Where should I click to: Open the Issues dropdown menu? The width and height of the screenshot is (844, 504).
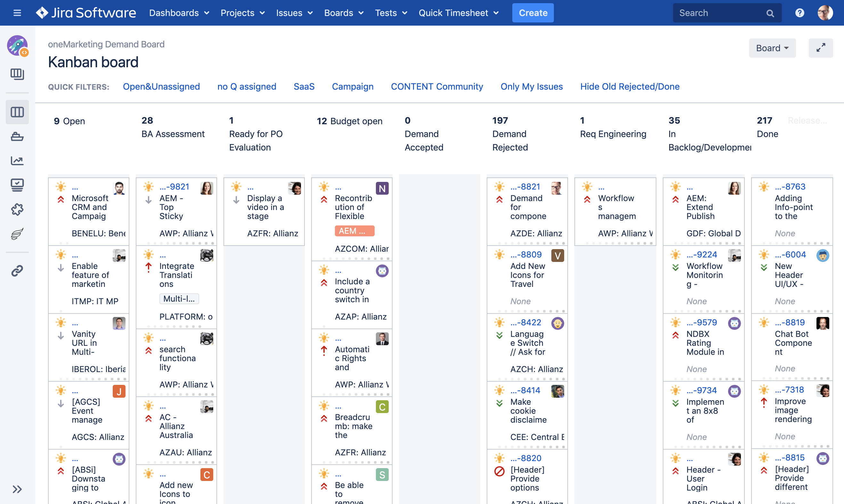pos(294,13)
